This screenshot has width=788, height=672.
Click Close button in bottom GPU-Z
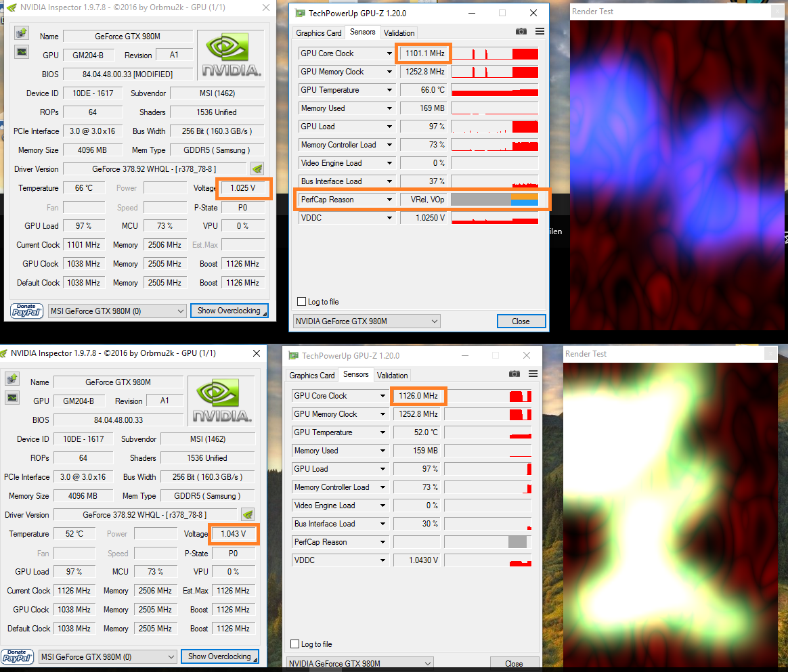tap(514, 663)
